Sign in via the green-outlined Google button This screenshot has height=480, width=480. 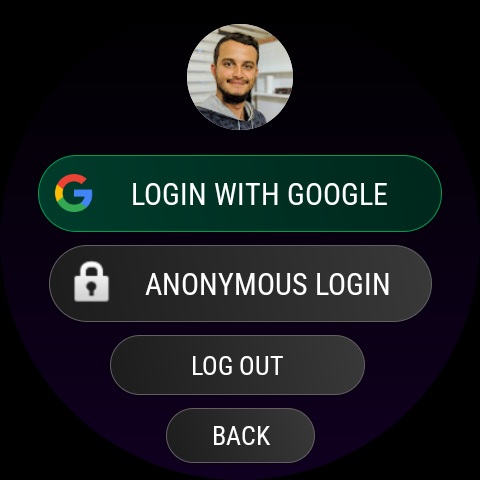tap(240, 193)
